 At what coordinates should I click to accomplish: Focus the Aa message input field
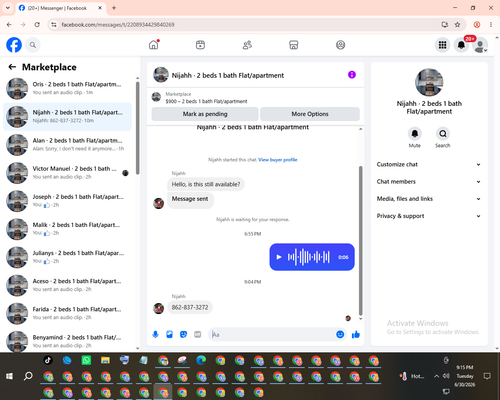[x=273, y=334]
